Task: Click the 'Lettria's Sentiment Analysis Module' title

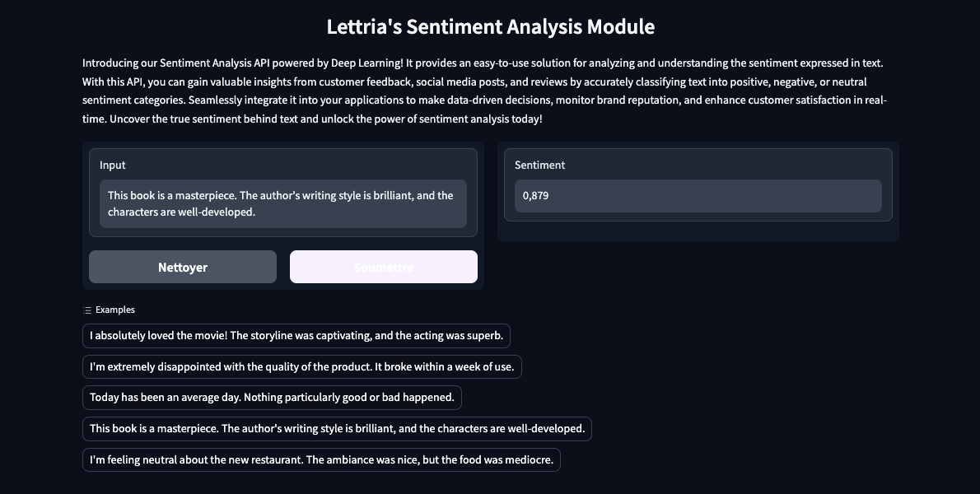Action: [490, 27]
